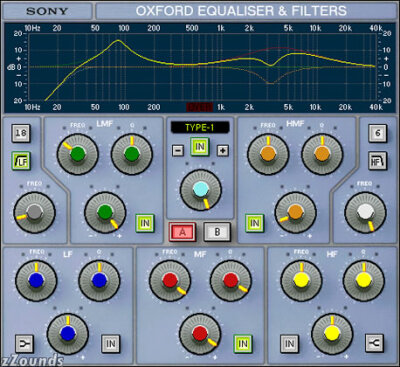The height and width of the screenshot is (367, 400).
Task: Click the TYPE-1 EQ type display
Action: [200, 128]
